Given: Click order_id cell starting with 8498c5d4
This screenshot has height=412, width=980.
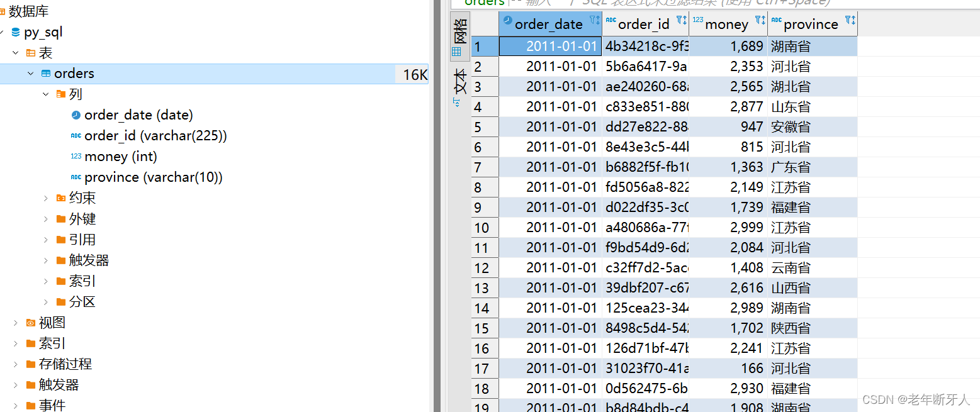Looking at the screenshot, I should [x=646, y=328].
